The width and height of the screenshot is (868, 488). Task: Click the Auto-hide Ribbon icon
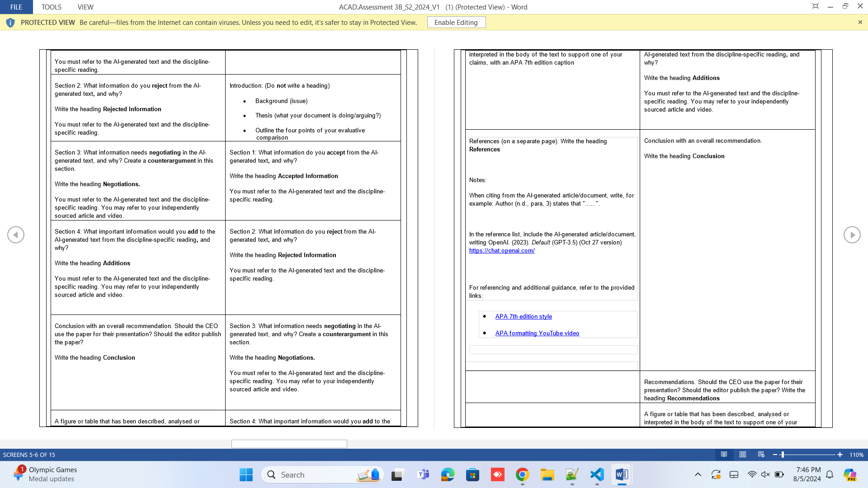816,6
